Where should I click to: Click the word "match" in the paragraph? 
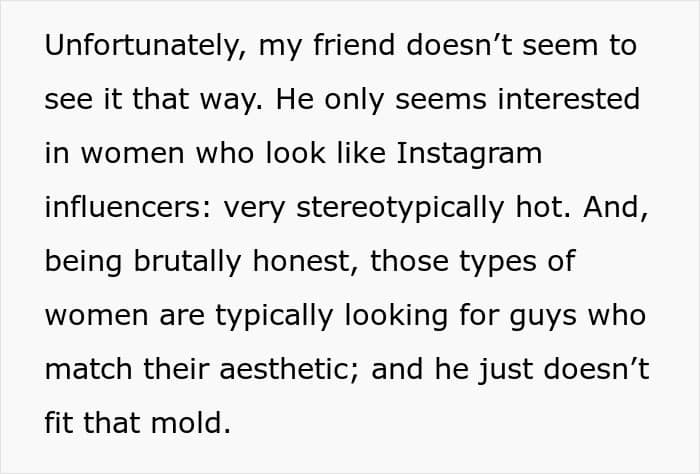[91, 370]
